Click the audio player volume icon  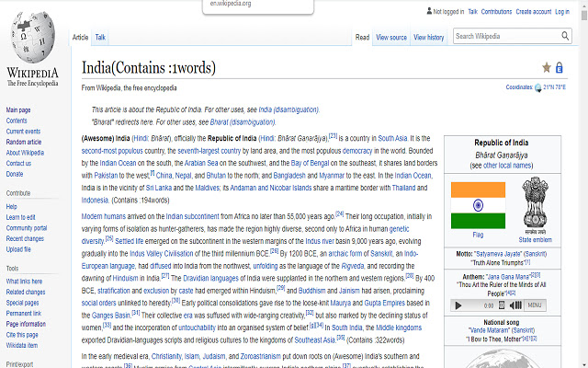coord(518,305)
